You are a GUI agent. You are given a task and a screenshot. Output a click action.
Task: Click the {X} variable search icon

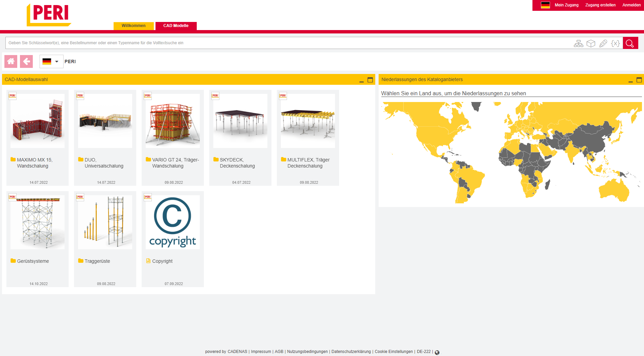(616, 43)
